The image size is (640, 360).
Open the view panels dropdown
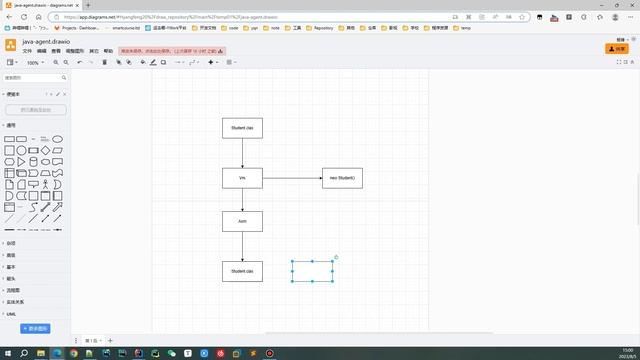12,62
